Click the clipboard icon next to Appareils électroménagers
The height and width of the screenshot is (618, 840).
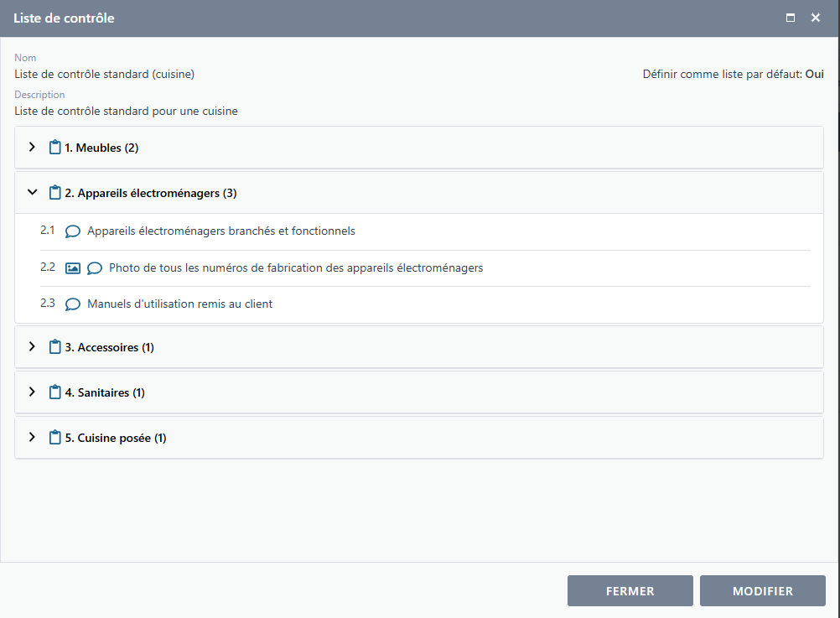[x=55, y=193]
